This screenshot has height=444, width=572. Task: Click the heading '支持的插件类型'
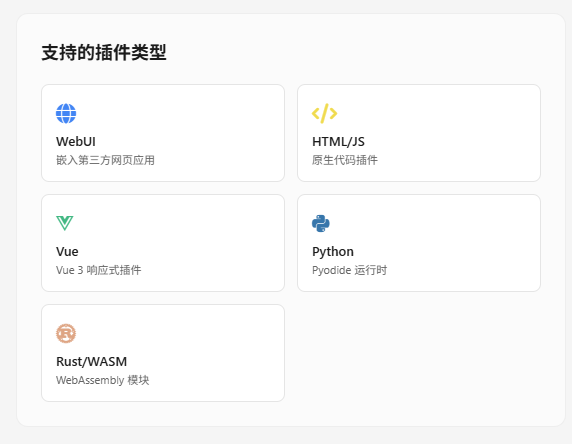coord(104,52)
